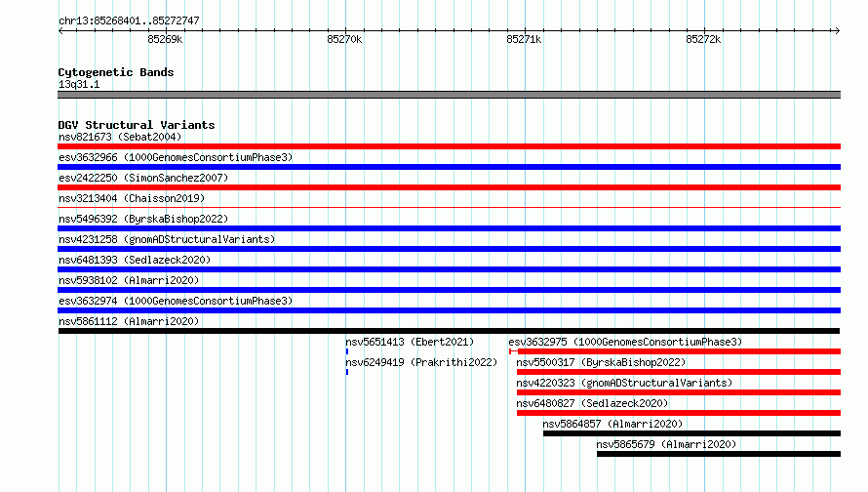The image size is (868, 492).
Task: Click the black bar under nsv5861112
Action: 449,331
